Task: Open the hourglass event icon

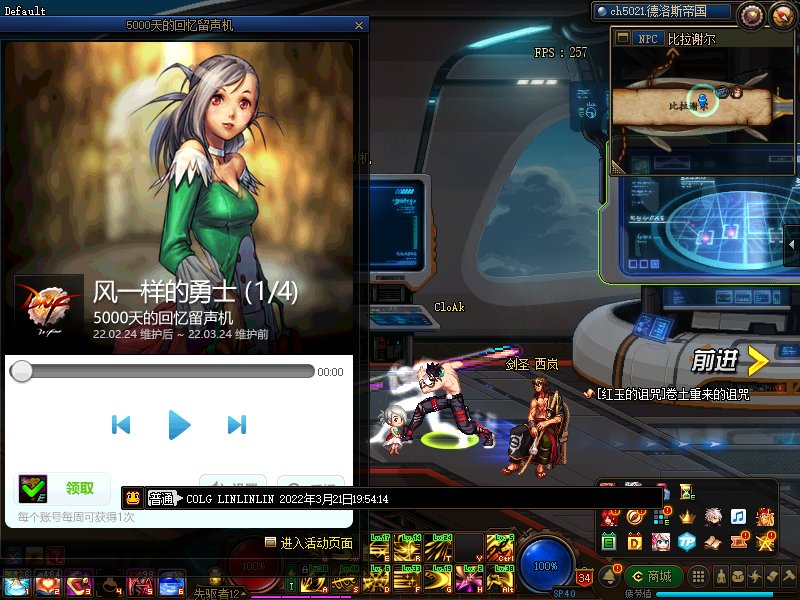Action: pyautogui.click(x=687, y=492)
